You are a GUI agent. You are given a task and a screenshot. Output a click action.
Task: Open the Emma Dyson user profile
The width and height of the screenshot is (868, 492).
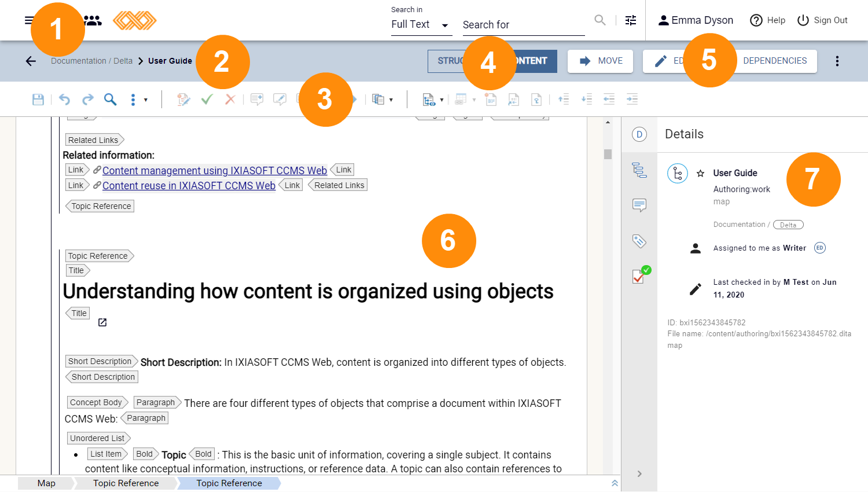(x=696, y=20)
